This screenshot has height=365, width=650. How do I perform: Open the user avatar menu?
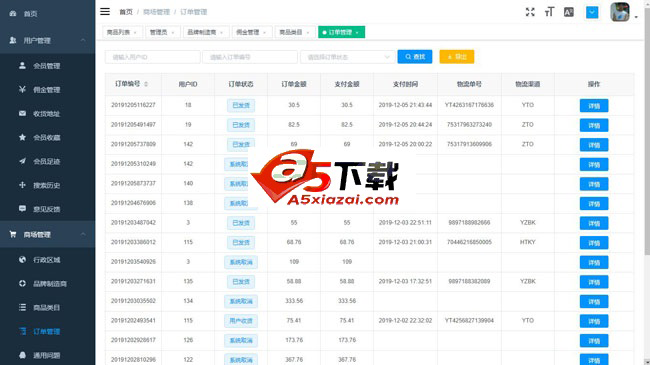(620, 12)
